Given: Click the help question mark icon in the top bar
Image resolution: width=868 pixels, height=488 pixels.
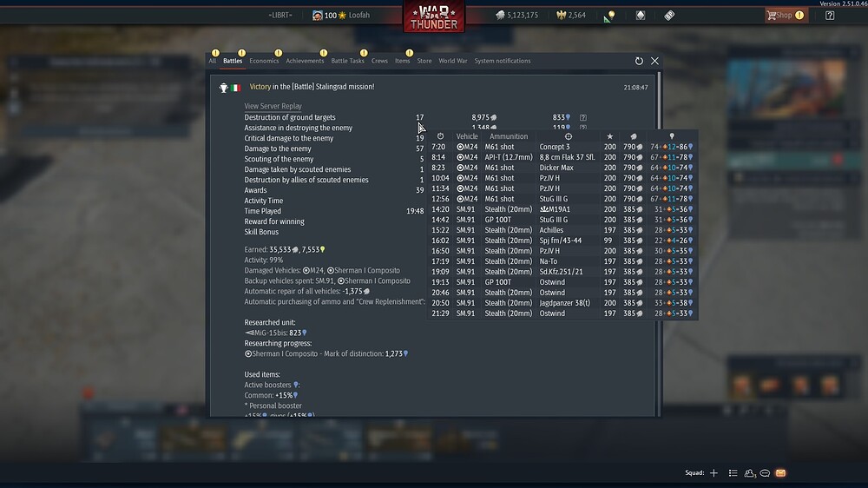Looking at the screenshot, I should [830, 15].
